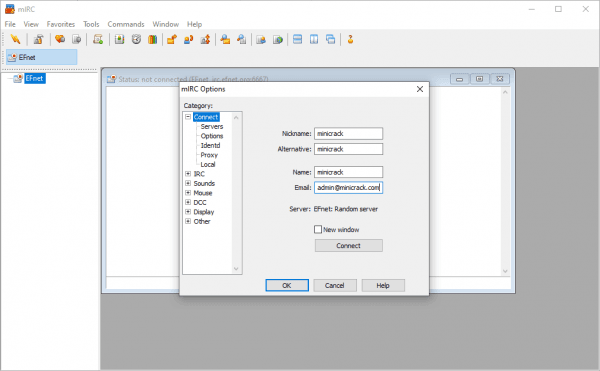Click the Nickname input field
600x371 pixels.
(x=349, y=133)
